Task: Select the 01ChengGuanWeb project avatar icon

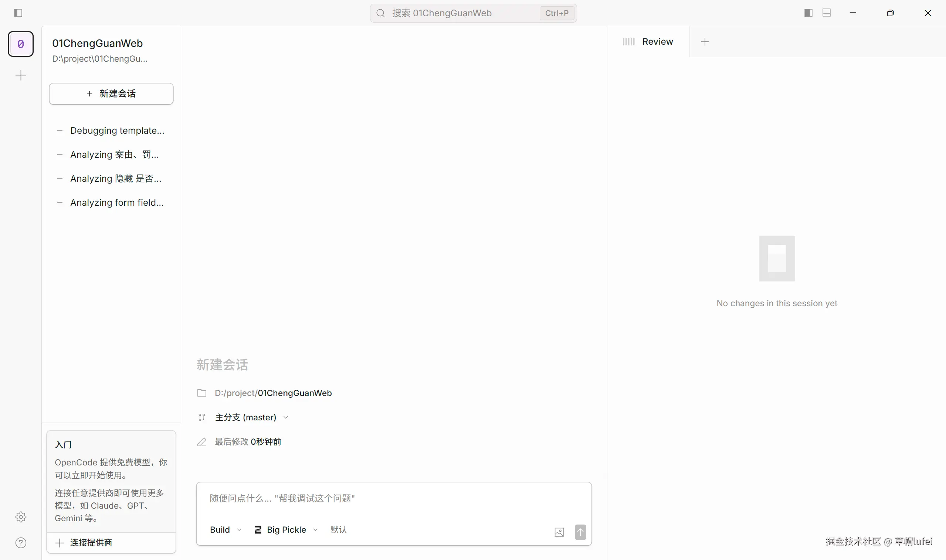Action: click(x=21, y=44)
